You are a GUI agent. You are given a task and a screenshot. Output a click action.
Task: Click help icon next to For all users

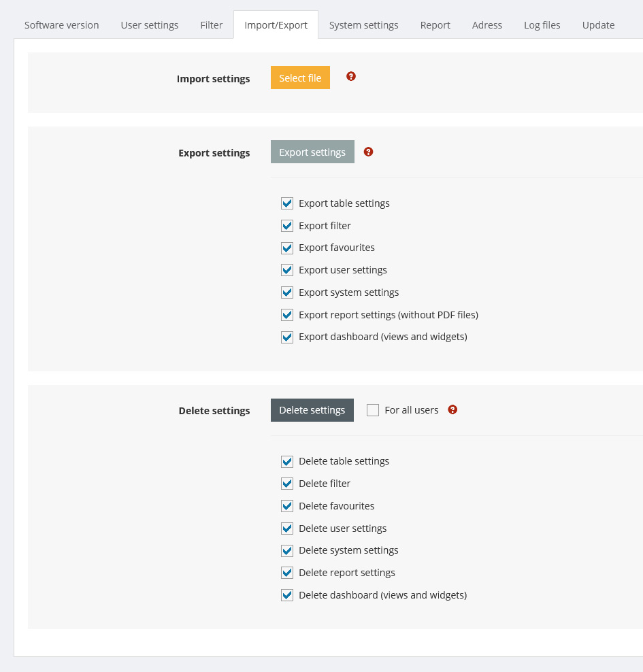click(452, 409)
